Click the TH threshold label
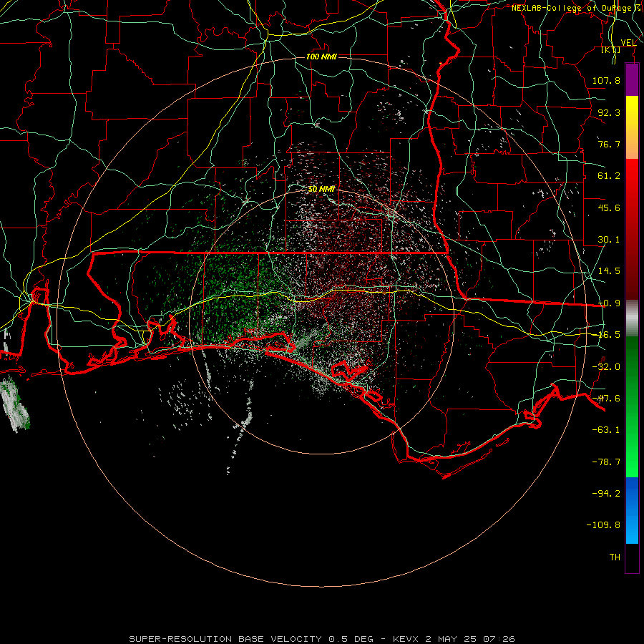Viewport: 644px width, 644px height. (x=615, y=557)
